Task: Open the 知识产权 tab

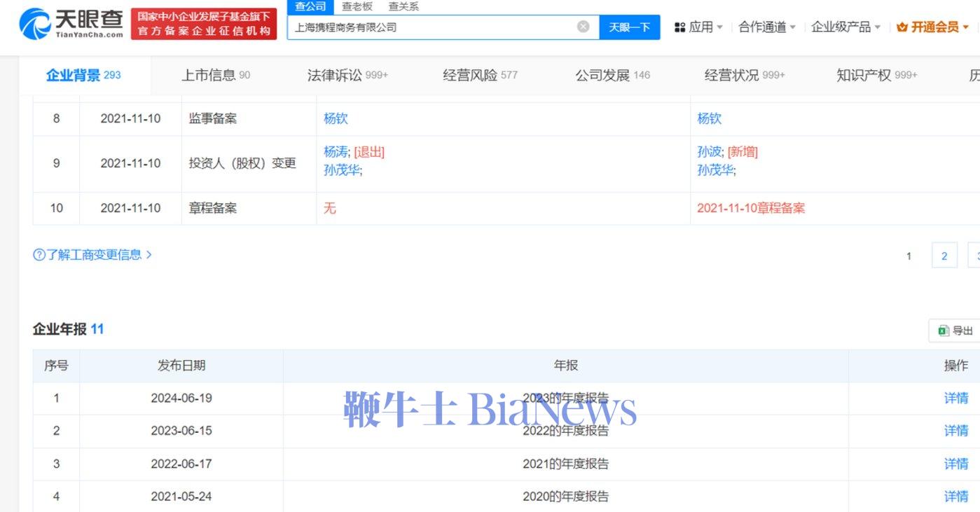Action: tap(877, 75)
